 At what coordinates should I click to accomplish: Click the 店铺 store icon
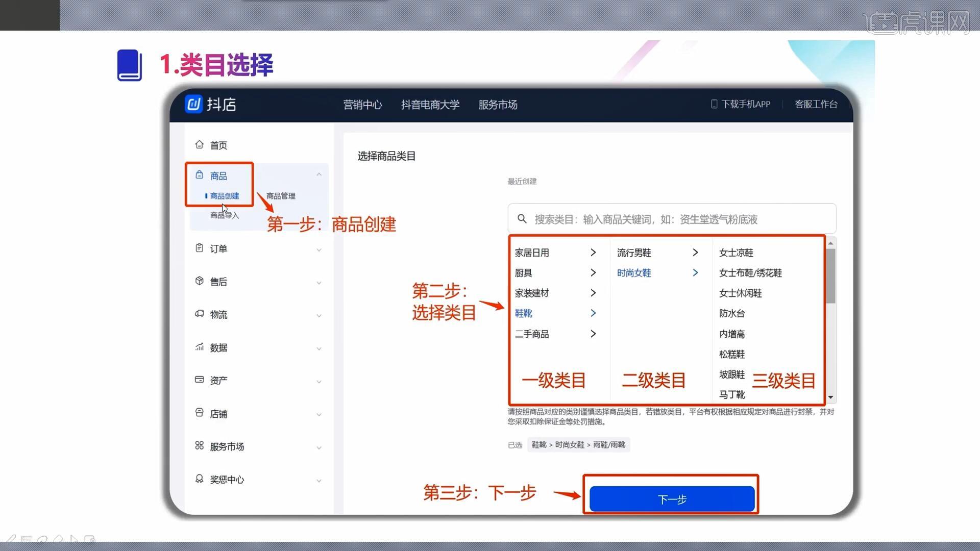pos(199,413)
